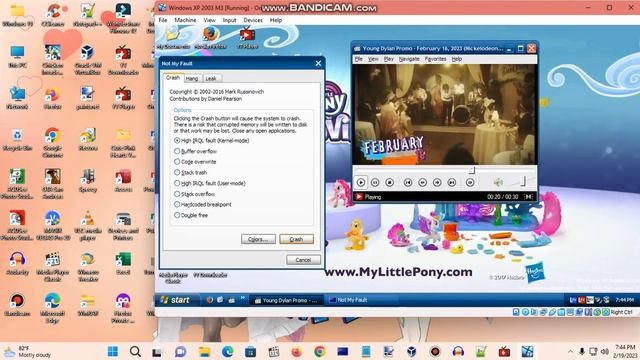Open the My Documents icon on XP desktop
This screenshot has height=360, width=640.
(x=173, y=38)
